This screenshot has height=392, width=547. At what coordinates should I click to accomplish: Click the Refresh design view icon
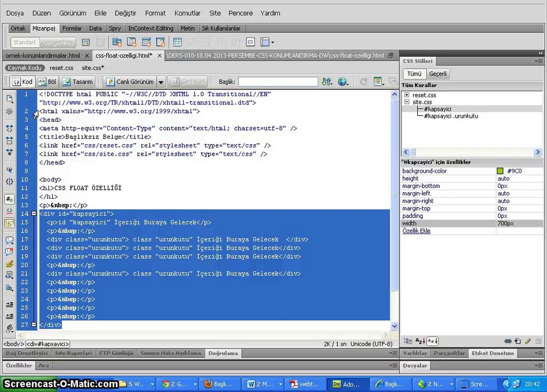click(363, 82)
